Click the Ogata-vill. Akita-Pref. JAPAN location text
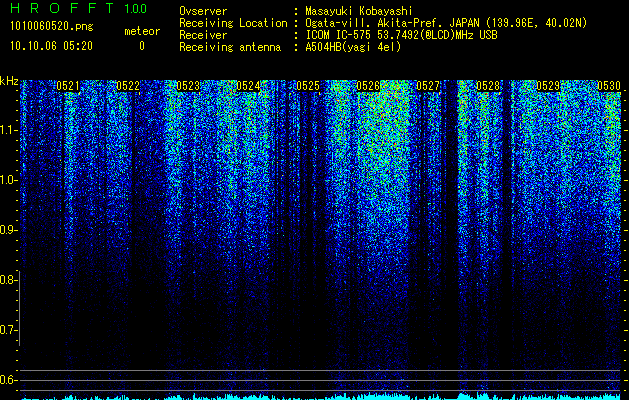Viewport: 629px width, 400px height. pos(446,23)
